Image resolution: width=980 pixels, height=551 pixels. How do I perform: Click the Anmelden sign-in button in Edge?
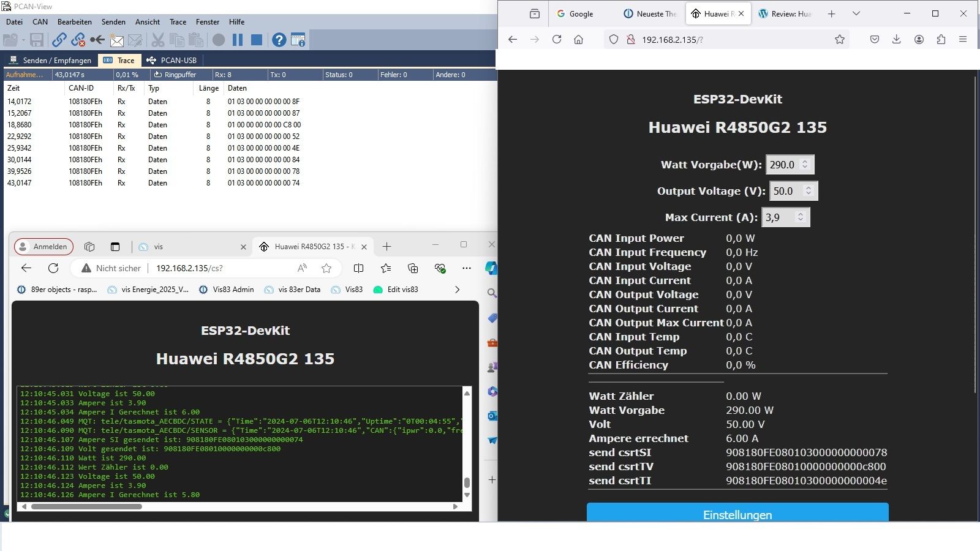[43, 247]
